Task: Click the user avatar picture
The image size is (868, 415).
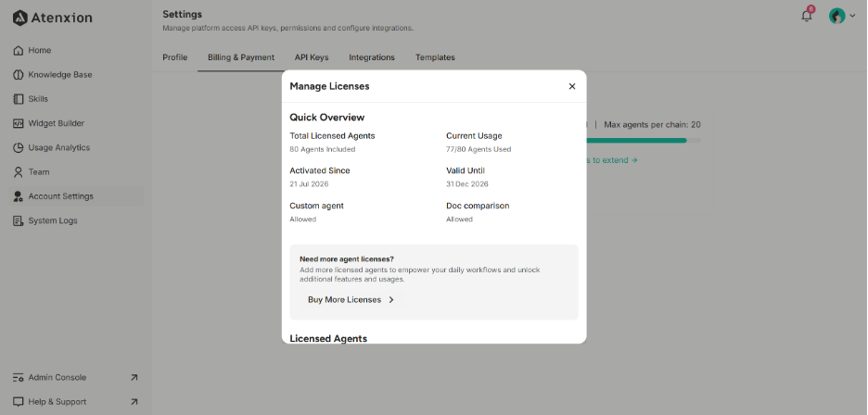Action: (836, 16)
